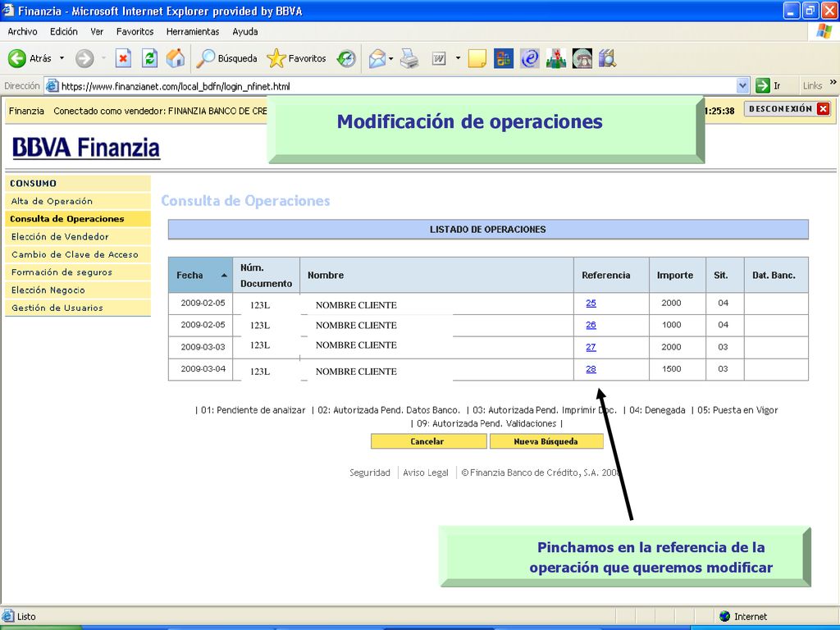Click the yellow note toolbar icon
Screen dimensions: 840x630
point(477,58)
